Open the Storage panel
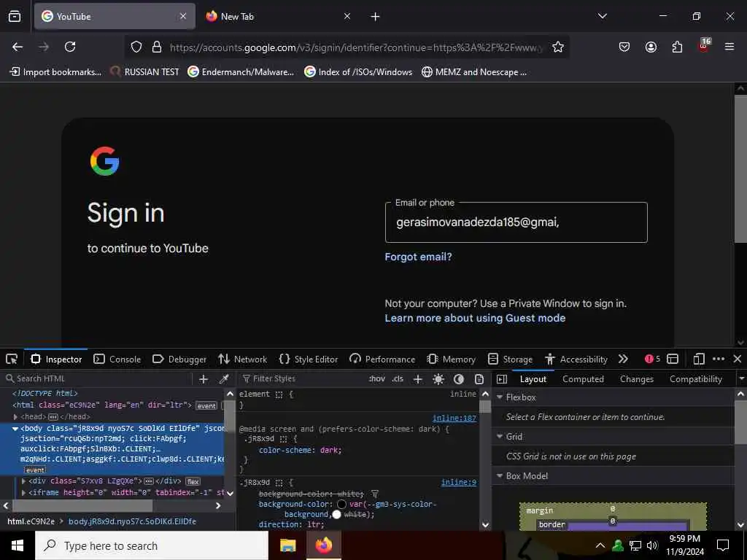 510,359
